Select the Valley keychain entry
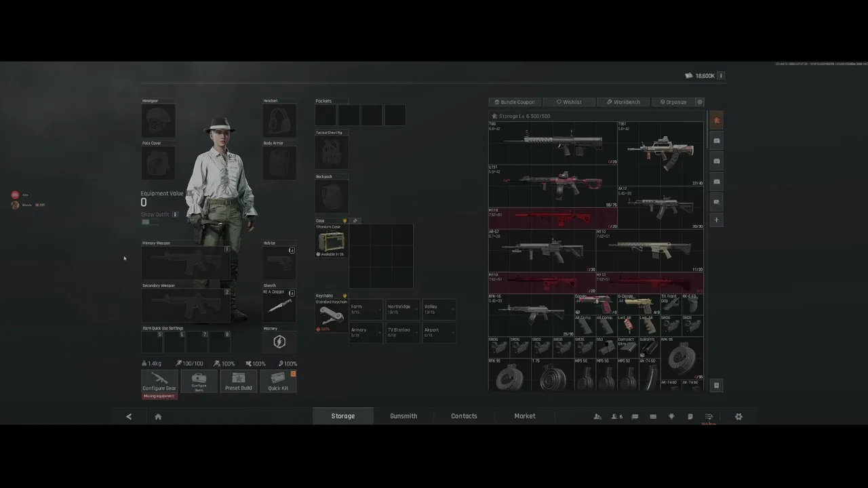This screenshot has height=488, width=868. [439, 309]
